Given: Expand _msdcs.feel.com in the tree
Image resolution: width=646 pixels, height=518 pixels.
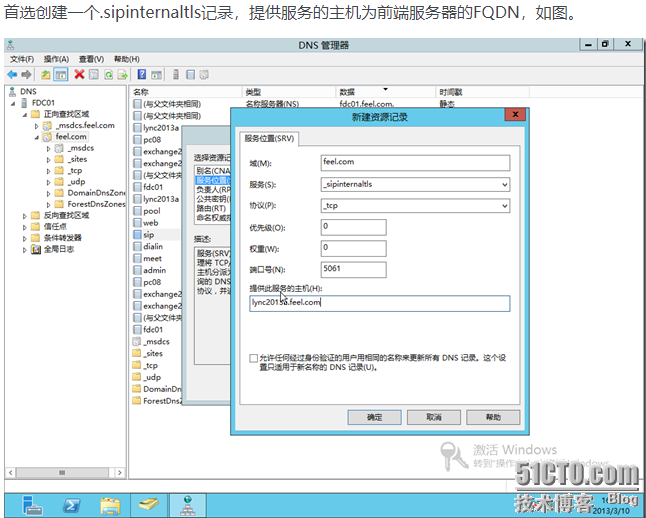Looking at the screenshot, I should (37, 126).
